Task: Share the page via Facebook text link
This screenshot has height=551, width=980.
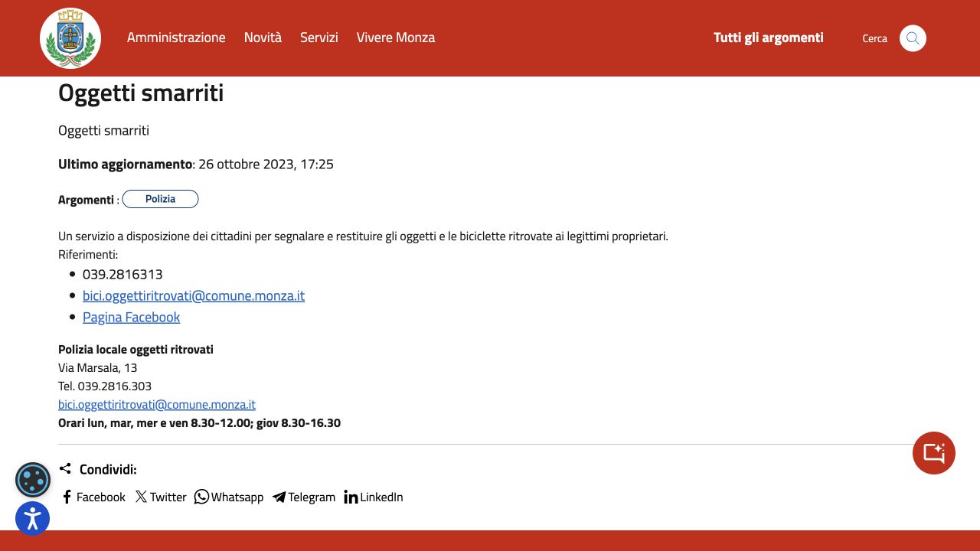Action: tap(101, 497)
